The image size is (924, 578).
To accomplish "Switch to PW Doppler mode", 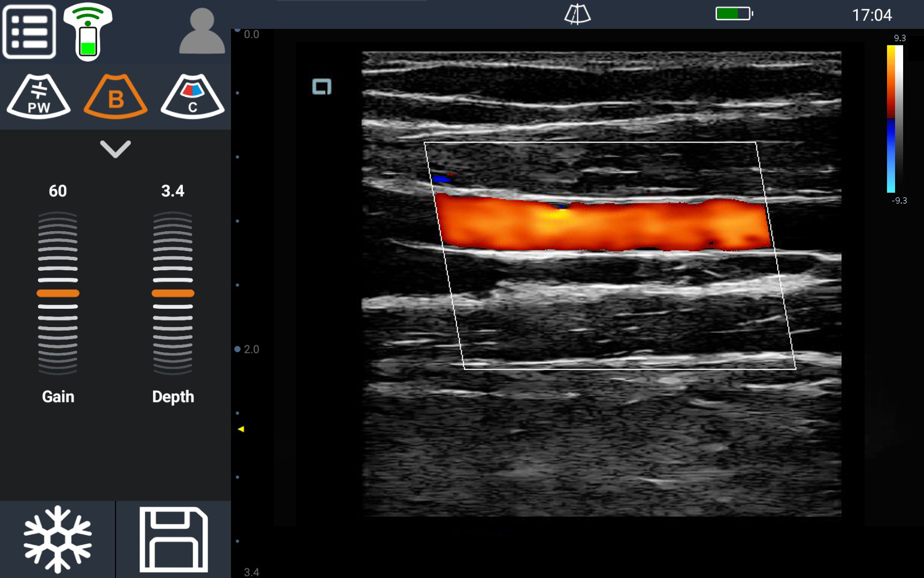I will (38, 96).
